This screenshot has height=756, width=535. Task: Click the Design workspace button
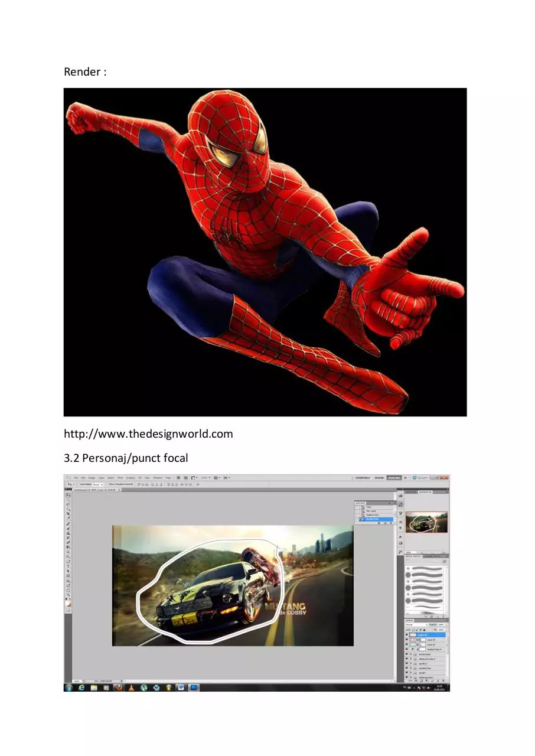(x=379, y=478)
